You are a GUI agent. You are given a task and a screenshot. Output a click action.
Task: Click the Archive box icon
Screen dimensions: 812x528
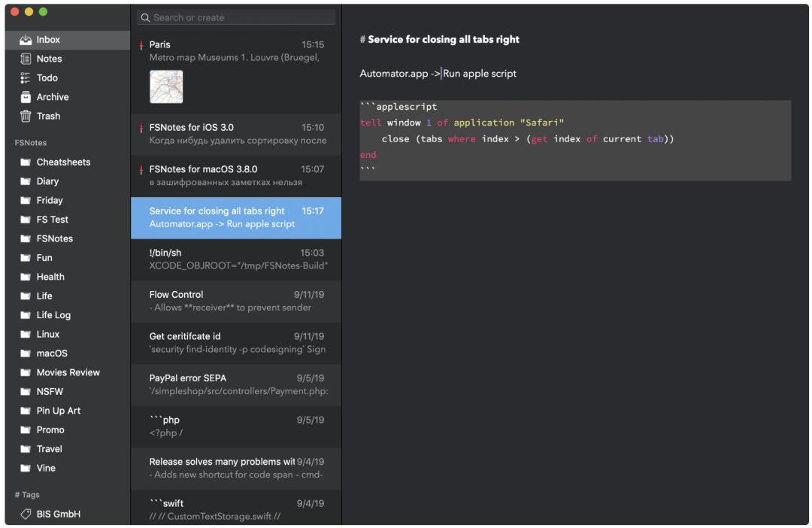pos(26,98)
